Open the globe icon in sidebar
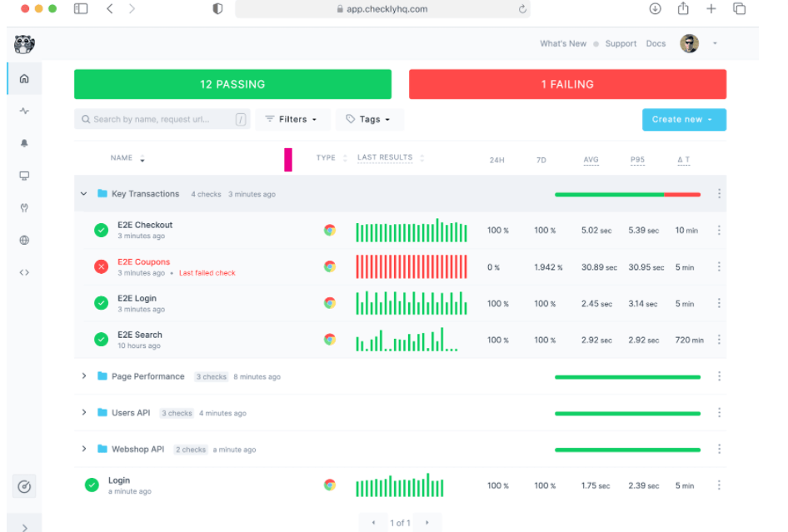 (x=24, y=240)
